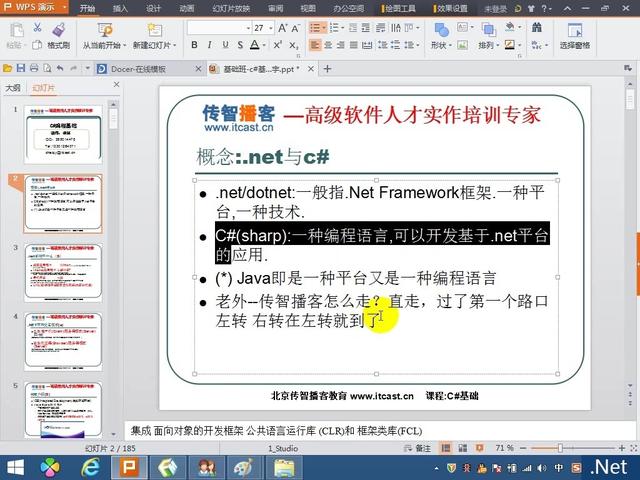Click the 形状 shapes icon
The image size is (640, 480).
(442, 30)
